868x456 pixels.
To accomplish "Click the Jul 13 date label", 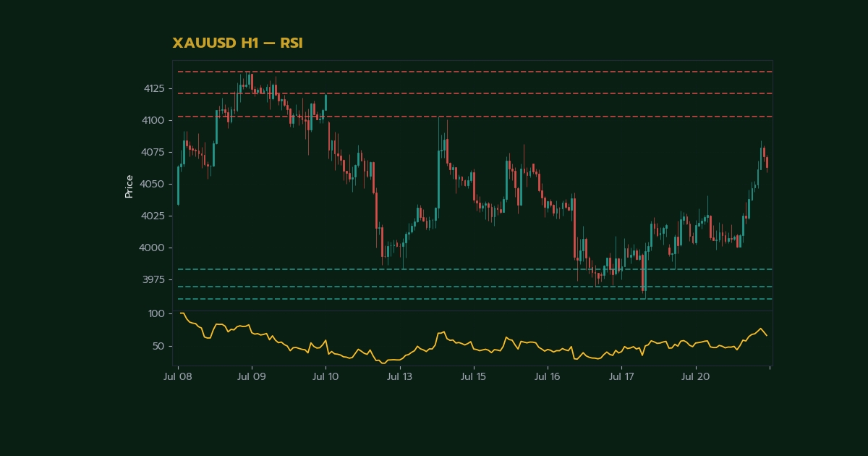I will [x=399, y=377].
